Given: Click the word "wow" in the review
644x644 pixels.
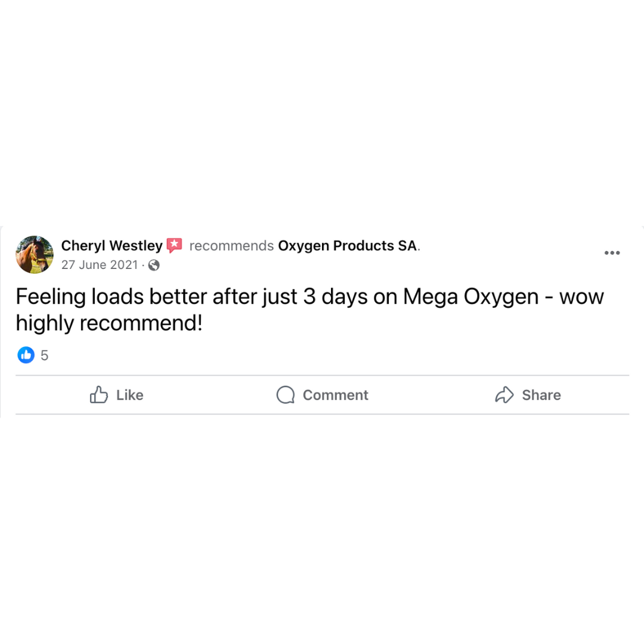Looking at the screenshot, I should [581, 296].
